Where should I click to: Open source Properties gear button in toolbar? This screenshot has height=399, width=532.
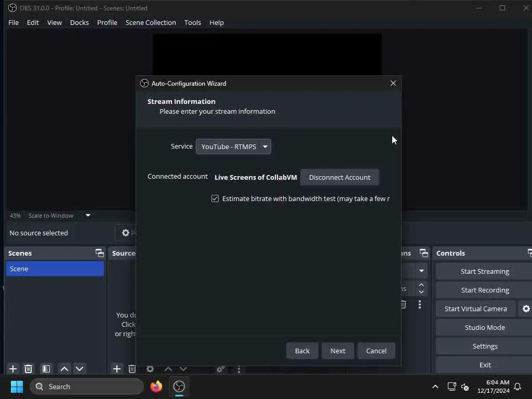(126, 233)
